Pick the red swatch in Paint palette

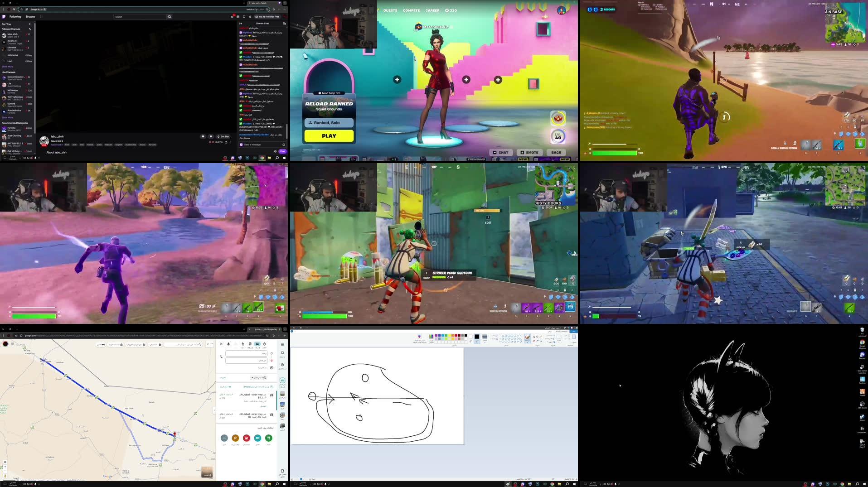pos(456,335)
